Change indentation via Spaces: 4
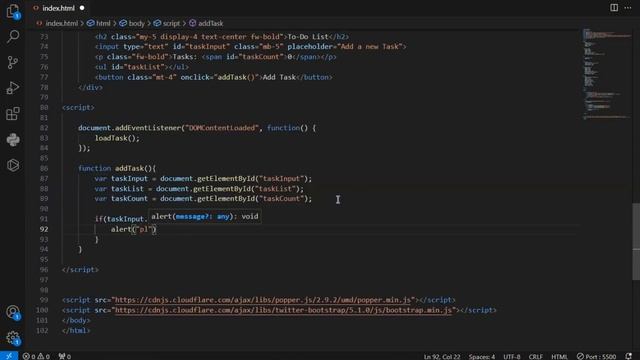Image resolution: width=640 pixels, height=360 pixels. coord(482,356)
